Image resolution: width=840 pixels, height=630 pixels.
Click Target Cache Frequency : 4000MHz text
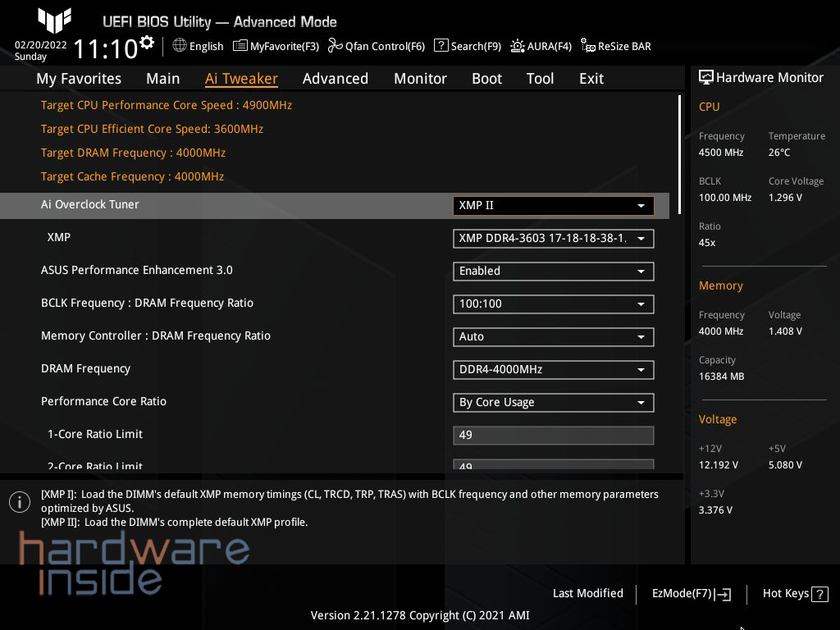132,177
